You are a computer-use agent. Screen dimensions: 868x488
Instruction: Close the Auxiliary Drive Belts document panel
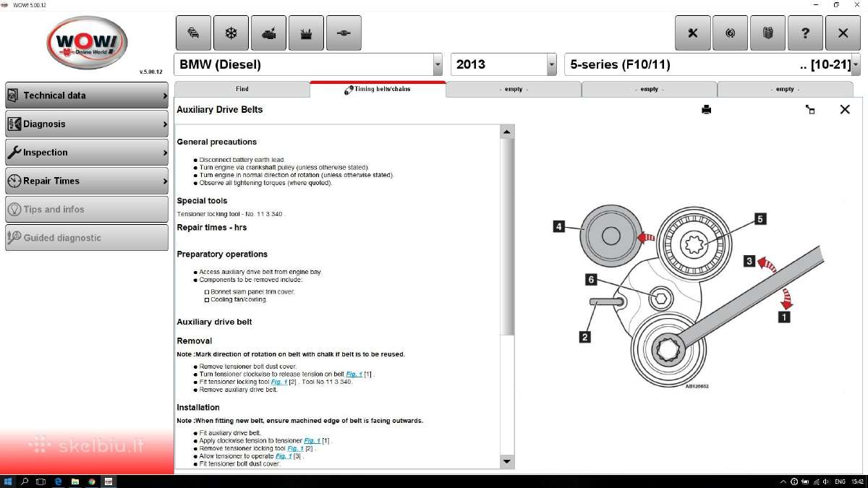point(845,110)
